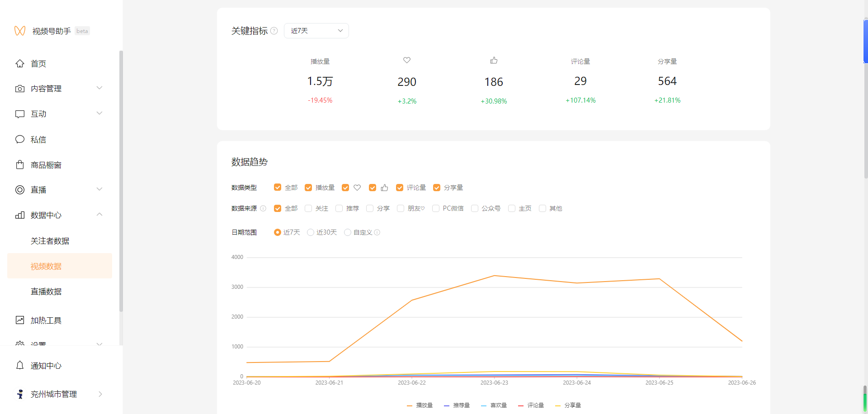This screenshot has width=868, height=414.
Task: Click the 加热工具 chart icon
Action: pos(20,320)
